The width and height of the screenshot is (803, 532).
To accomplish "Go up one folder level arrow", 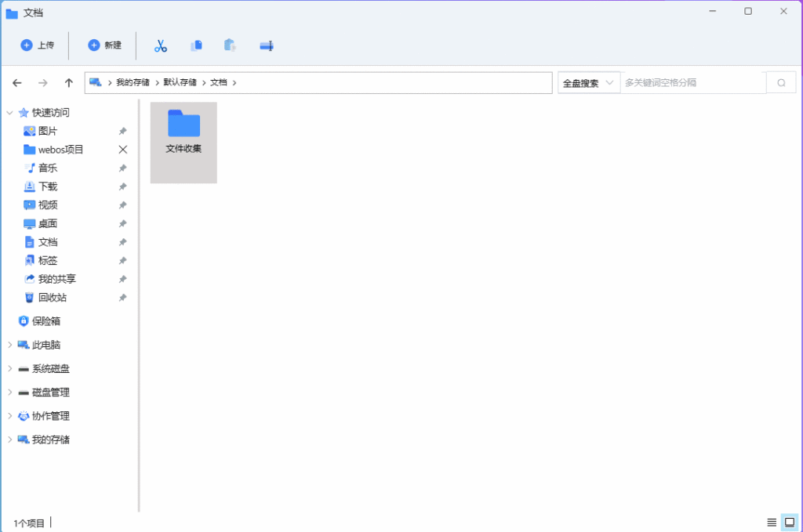I will click(69, 83).
